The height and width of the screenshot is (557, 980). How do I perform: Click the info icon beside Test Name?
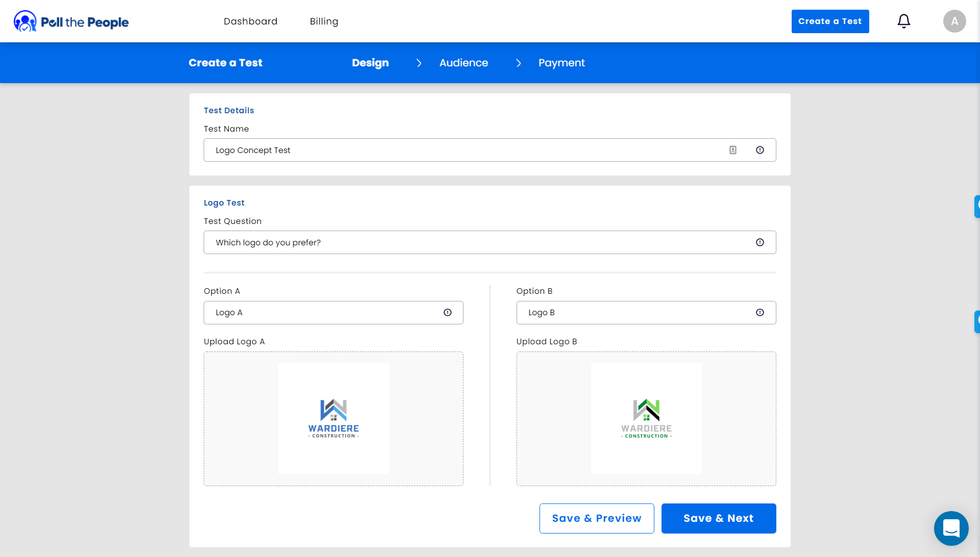(x=759, y=150)
